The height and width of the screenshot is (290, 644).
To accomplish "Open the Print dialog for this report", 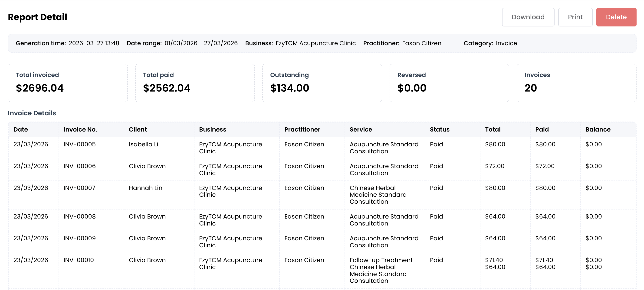I will (x=575, y=17).
